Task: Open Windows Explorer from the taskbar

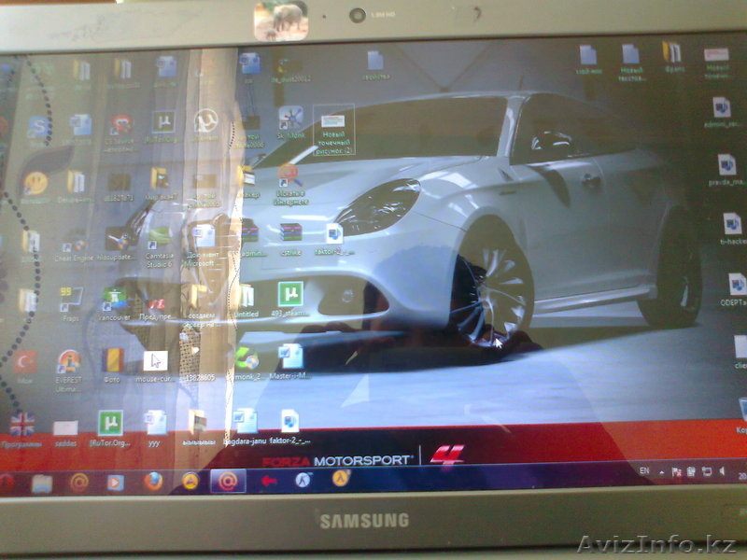Action: pos(42,483)
